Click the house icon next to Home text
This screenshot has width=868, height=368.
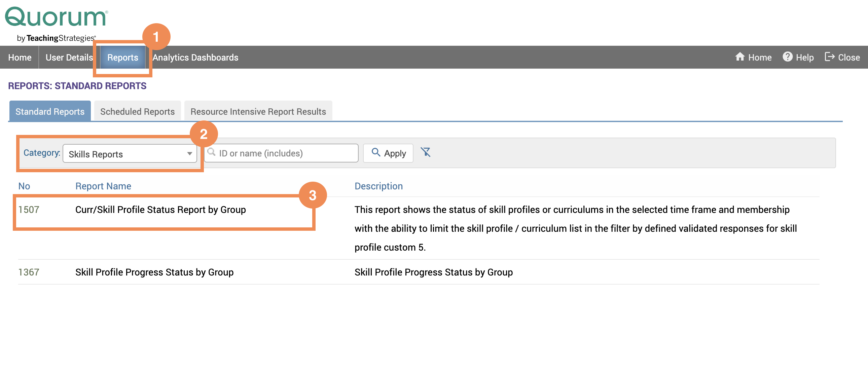click(x=740, y=57)
